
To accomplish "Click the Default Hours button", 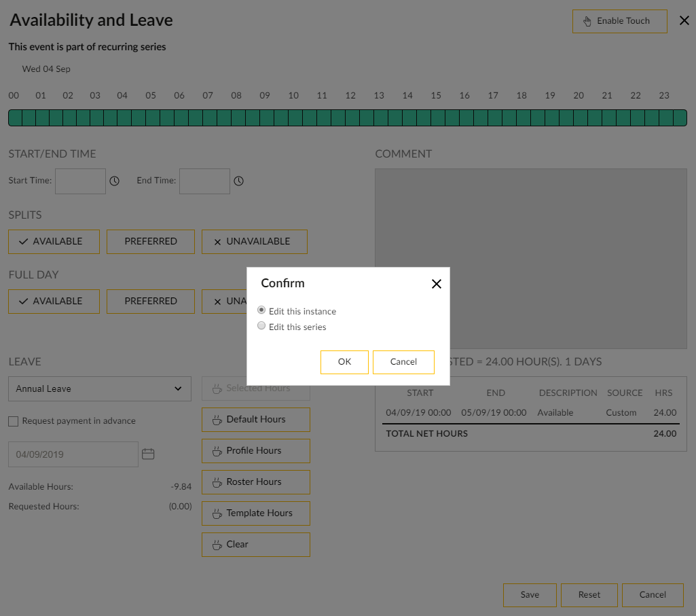I will tap(256, 420).
